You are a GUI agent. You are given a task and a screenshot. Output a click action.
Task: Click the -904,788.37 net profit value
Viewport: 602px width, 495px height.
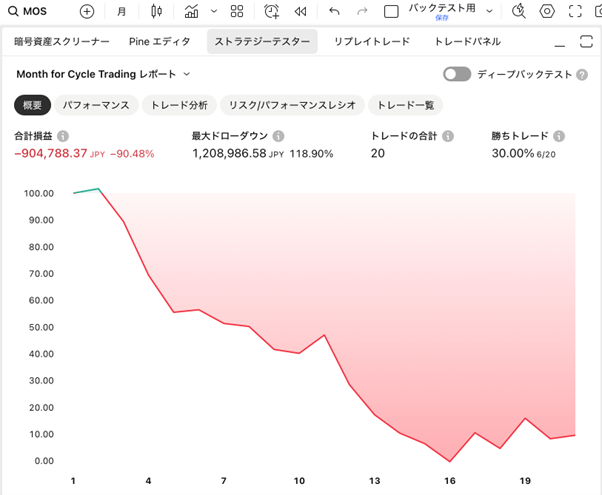(51, 153)
